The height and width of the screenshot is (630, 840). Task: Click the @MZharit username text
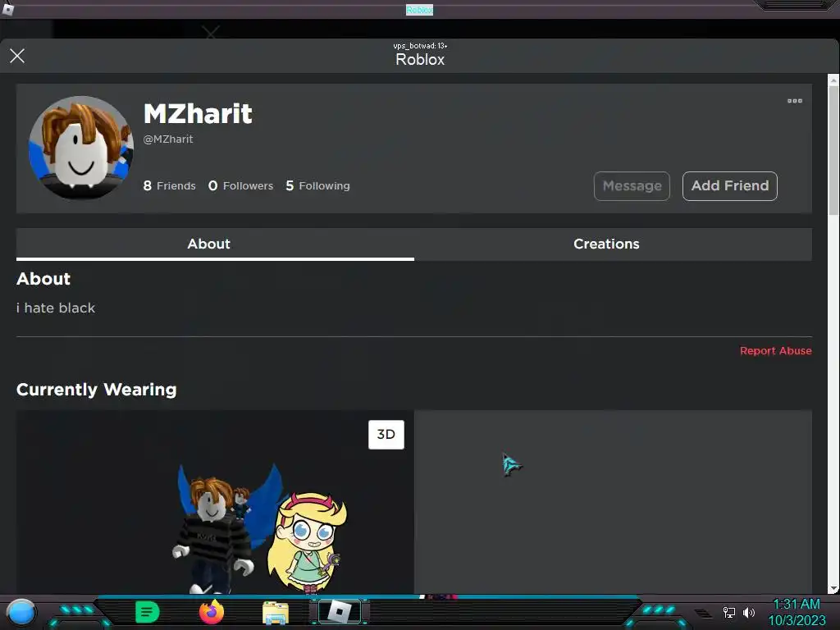[167, 139]
